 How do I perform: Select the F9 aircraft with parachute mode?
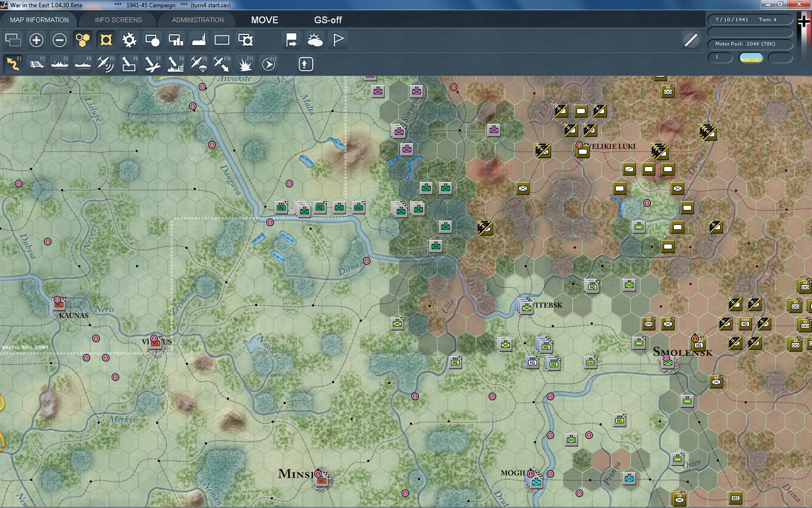click(199, 63)
